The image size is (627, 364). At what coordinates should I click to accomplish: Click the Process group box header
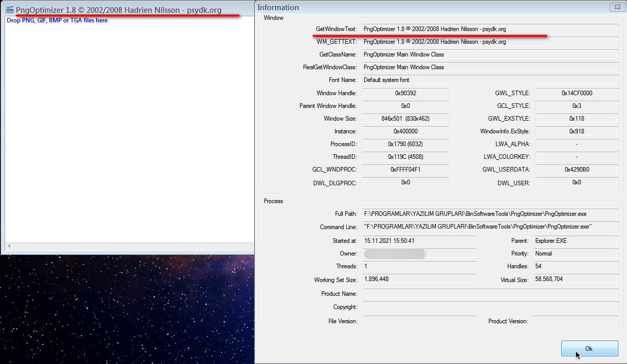[x=274, y=201]
